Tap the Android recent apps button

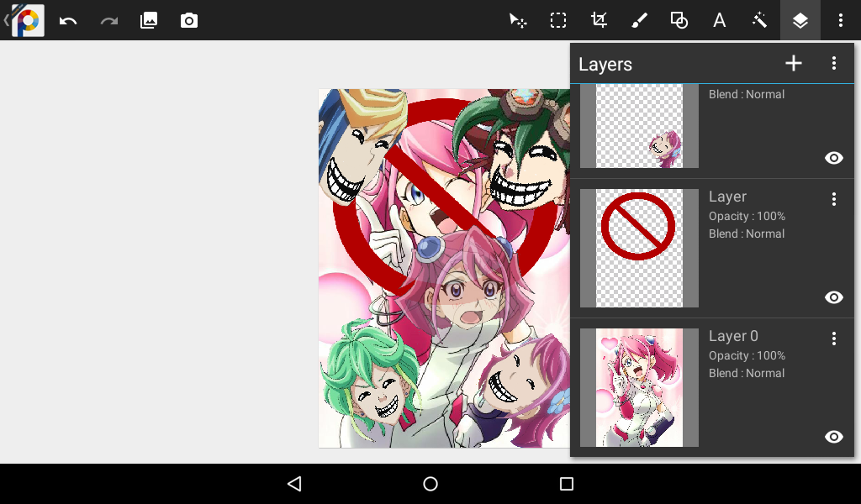(566, 484)
